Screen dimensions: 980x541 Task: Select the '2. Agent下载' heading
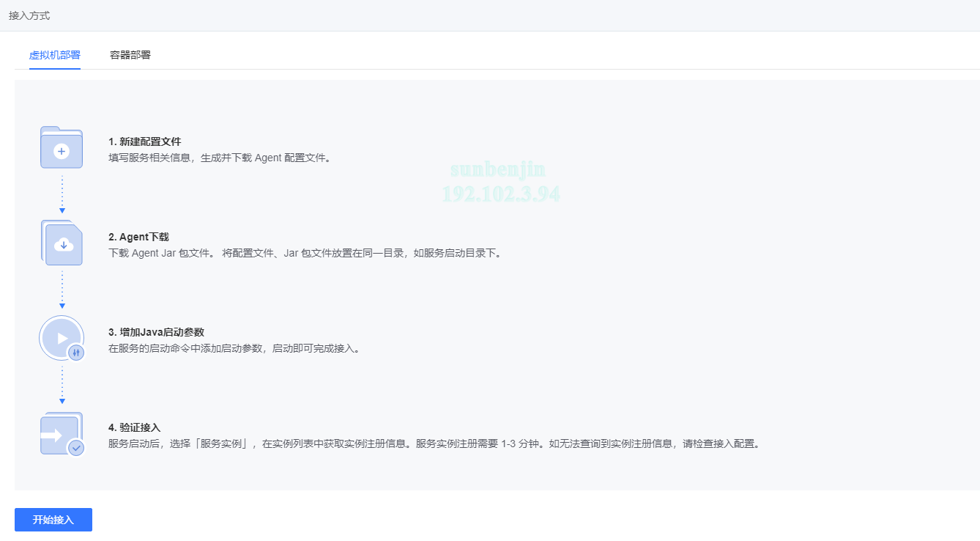(x=138, y=237)
